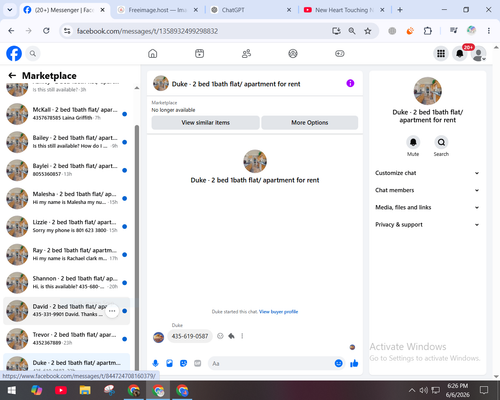The image size is (500, 400).
Task: Adjust volume from the taskbar speaker icon
Action: (423, 390)
